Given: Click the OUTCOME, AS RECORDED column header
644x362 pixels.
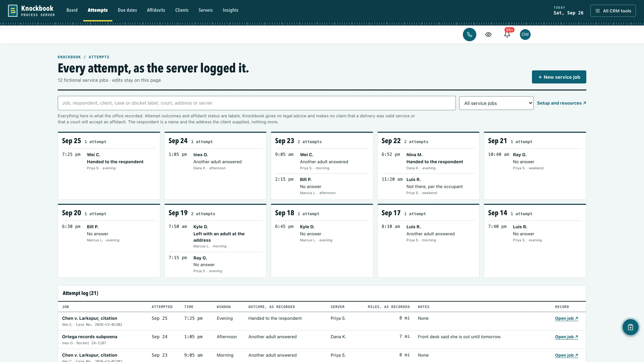Looking at the screenshot, I should pos(272,307).
